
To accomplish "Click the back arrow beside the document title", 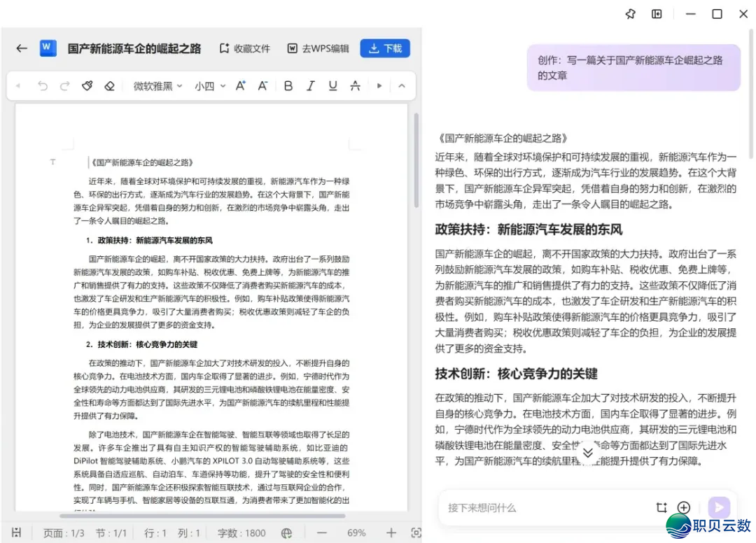I will point(22,48).
